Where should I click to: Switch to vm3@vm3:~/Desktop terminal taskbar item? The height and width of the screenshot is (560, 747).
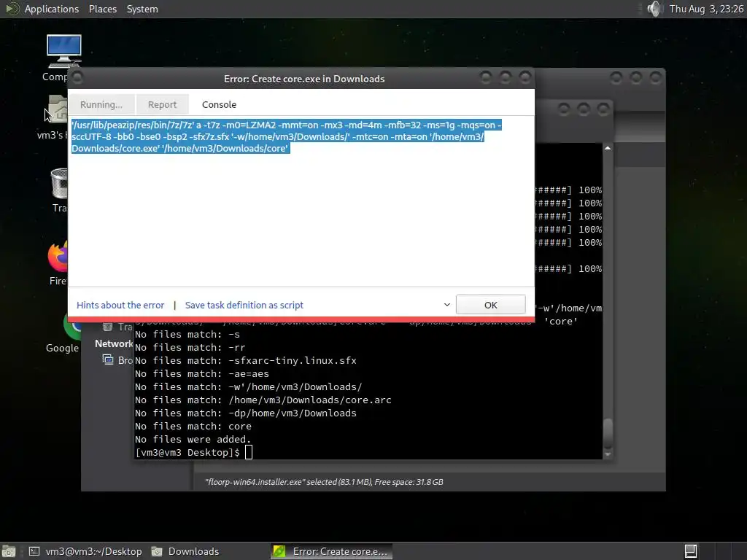[x=86, y=551]
